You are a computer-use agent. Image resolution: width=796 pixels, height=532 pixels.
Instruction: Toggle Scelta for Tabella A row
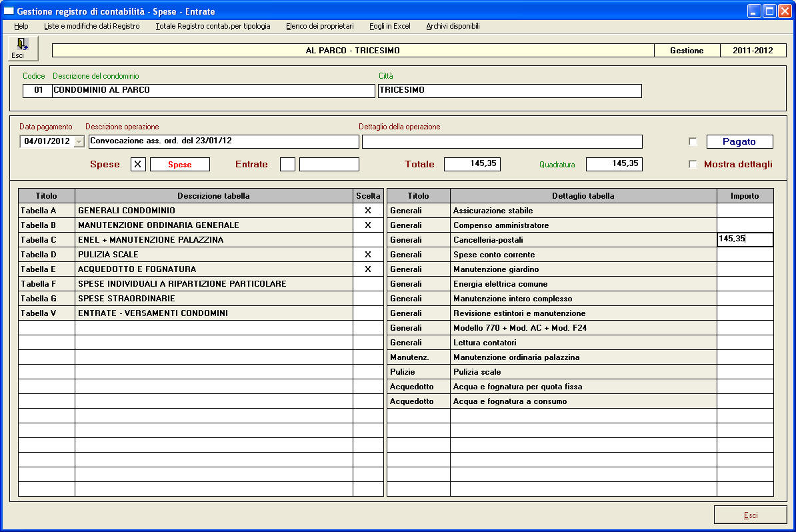coord(368,210)
